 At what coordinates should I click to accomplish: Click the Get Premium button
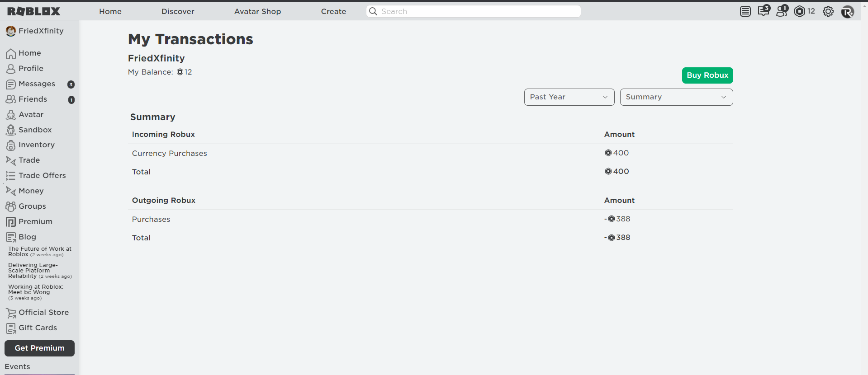tap(39, 348)
